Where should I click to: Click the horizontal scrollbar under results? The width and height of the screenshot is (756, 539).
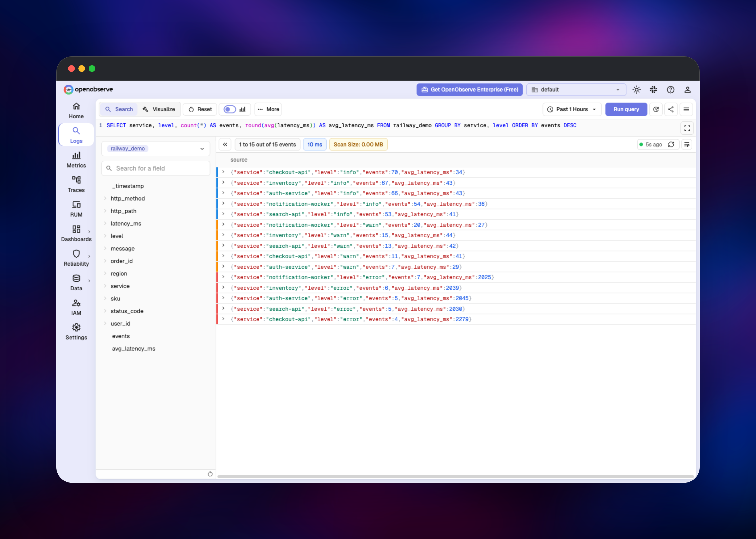point(455,477)
